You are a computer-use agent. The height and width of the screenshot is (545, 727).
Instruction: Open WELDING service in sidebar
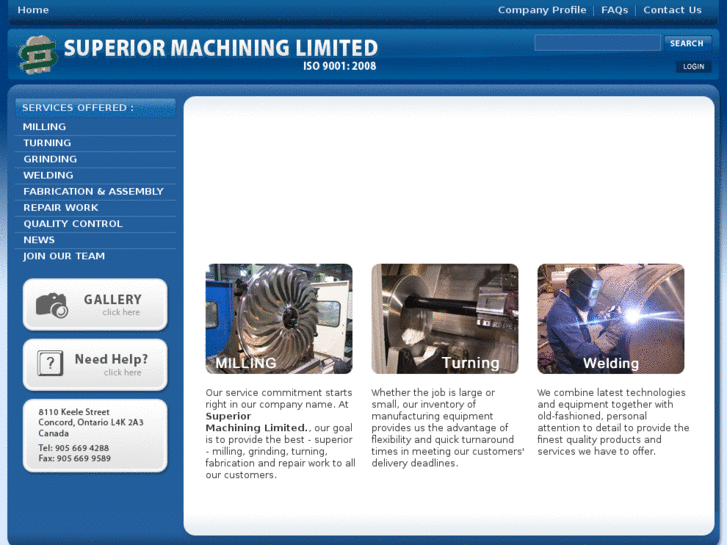tap(48, 175)
